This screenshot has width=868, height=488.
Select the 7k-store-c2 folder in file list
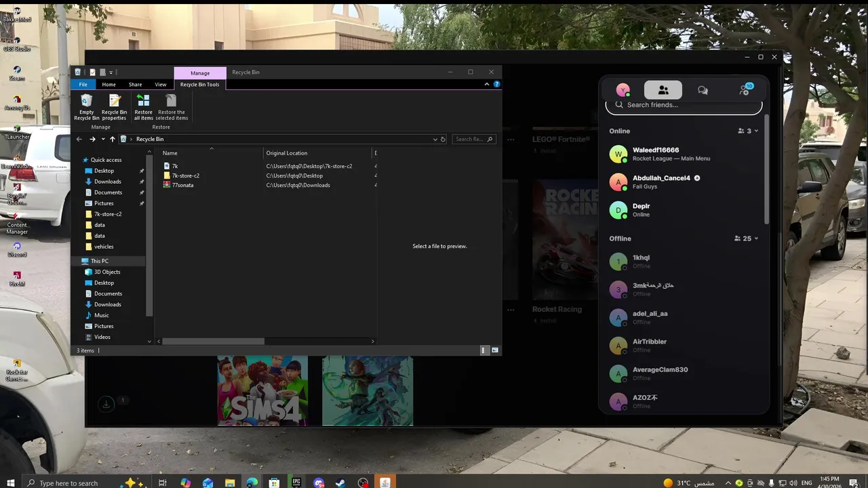click(181, 176)
